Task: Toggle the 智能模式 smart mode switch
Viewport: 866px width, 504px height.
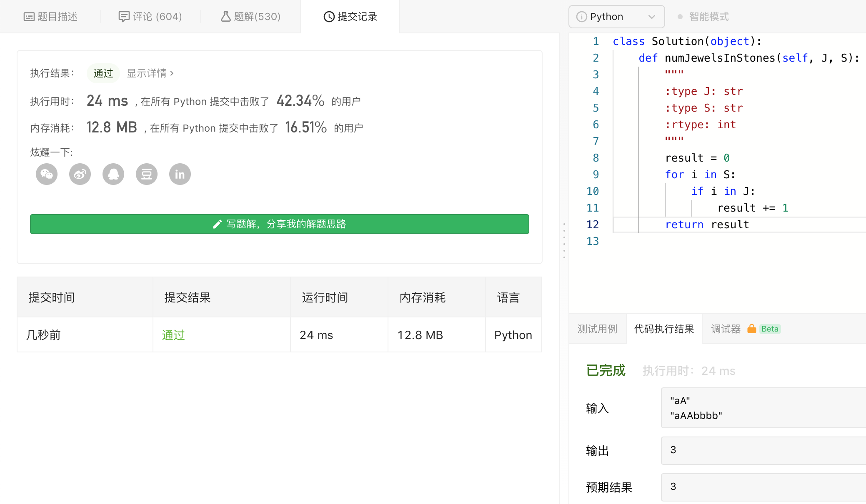Action: point(680,17)
